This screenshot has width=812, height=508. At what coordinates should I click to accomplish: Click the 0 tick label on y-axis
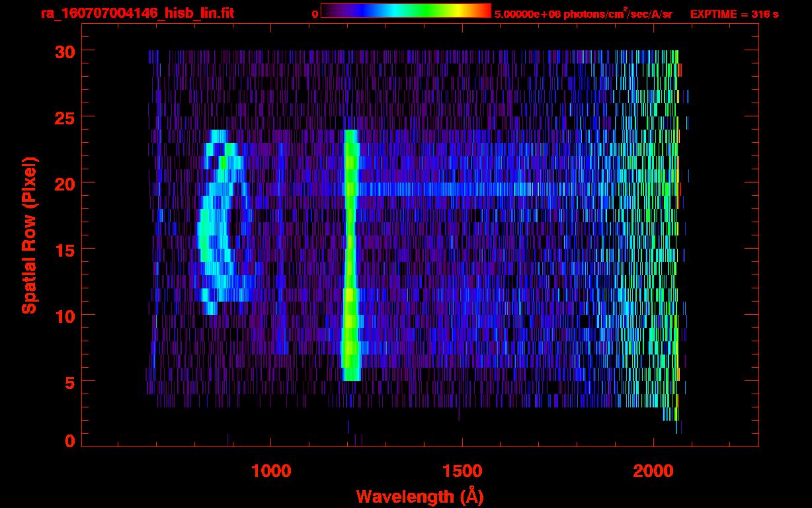coord(71,441)
